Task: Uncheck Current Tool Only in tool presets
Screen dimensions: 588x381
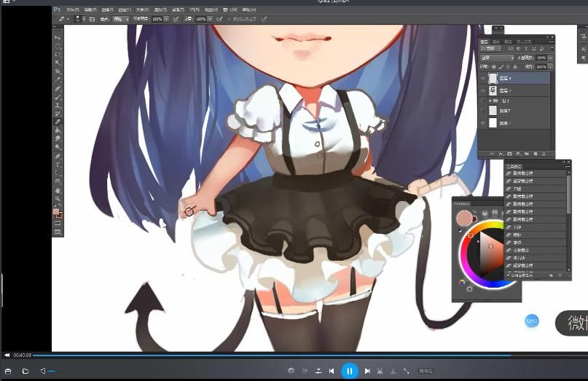Action: (509, 275)
